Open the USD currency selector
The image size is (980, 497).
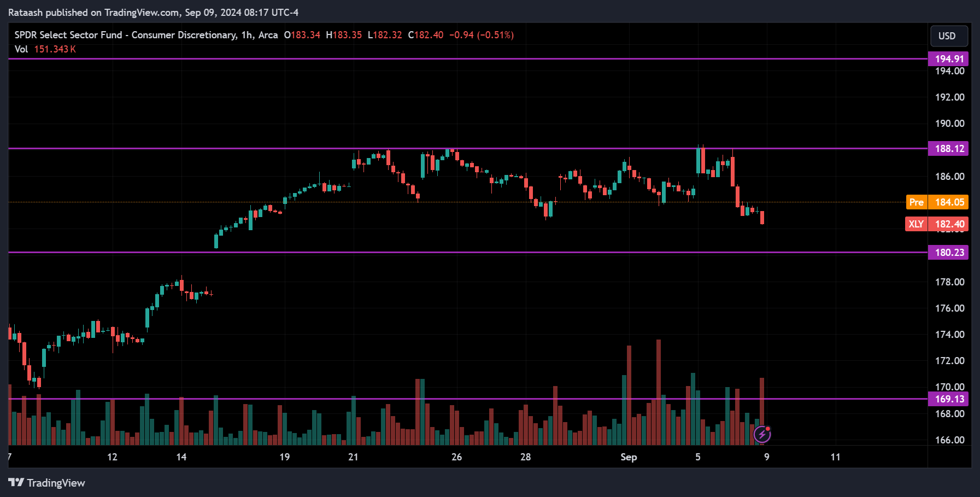pyautogui.click(x=949, y=36)
